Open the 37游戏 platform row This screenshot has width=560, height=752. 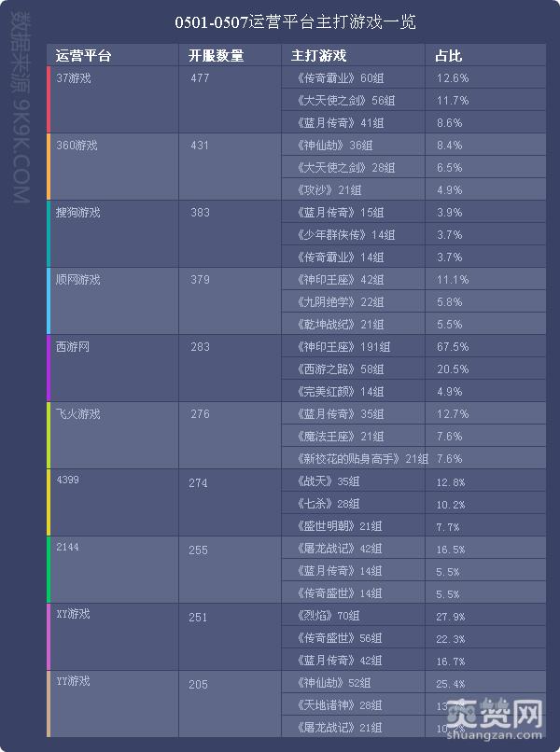click(74, 78)
